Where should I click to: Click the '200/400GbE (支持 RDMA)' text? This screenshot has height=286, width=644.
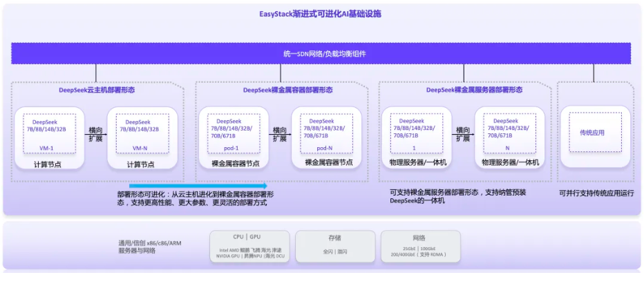(419, 254)
